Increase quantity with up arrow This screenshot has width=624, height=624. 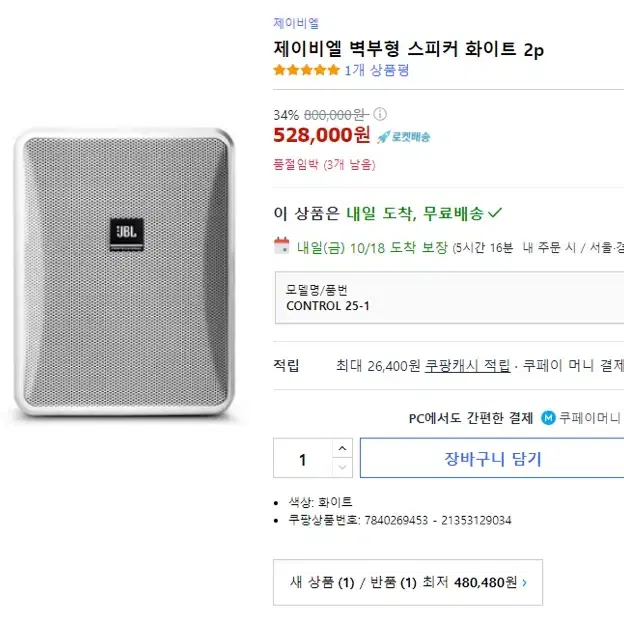(342, 448)
